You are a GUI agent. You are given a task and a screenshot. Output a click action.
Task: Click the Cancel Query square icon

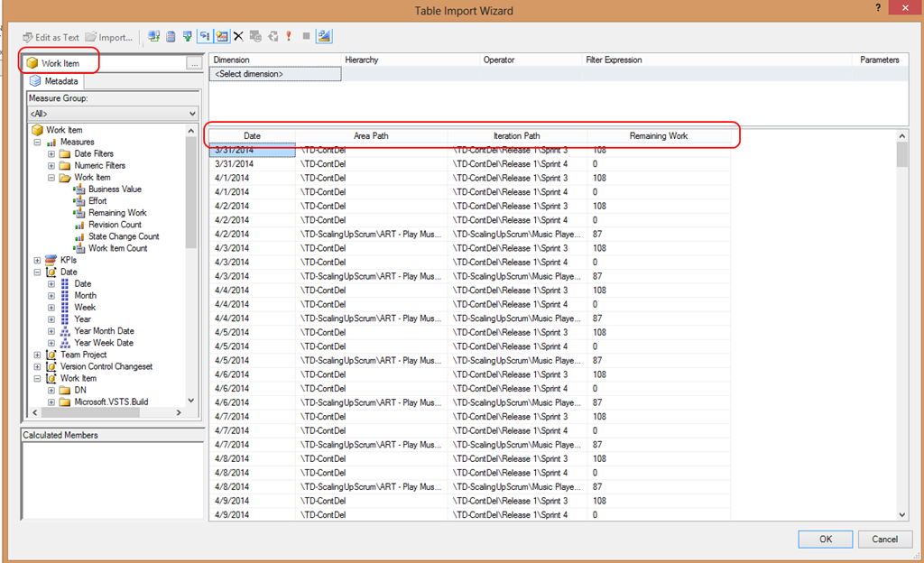click(306, 37)
